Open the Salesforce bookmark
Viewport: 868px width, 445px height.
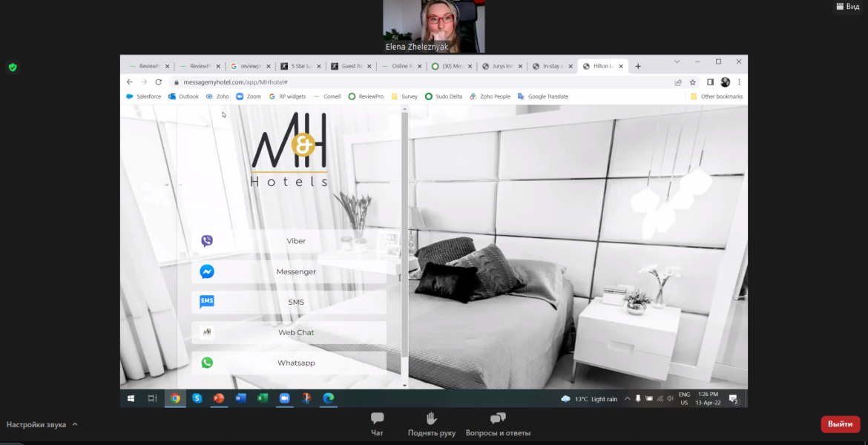coord(144,96)
